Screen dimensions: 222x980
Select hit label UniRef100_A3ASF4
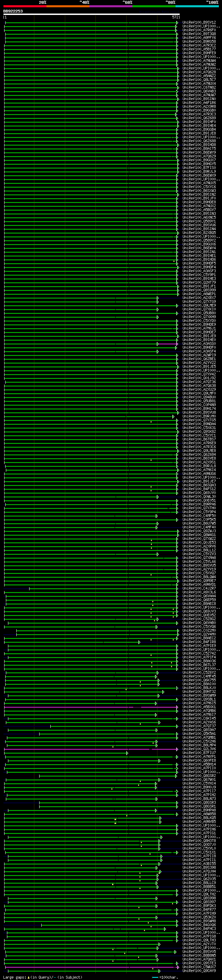199,351
